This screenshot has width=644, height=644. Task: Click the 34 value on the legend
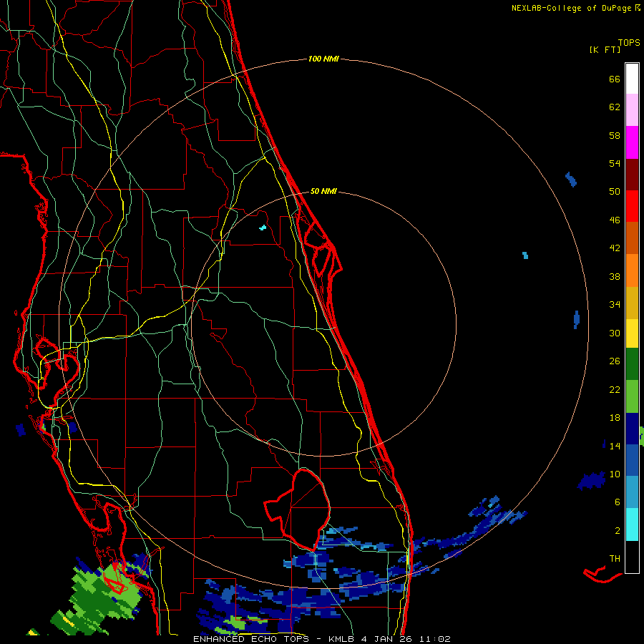click(615, 305)
